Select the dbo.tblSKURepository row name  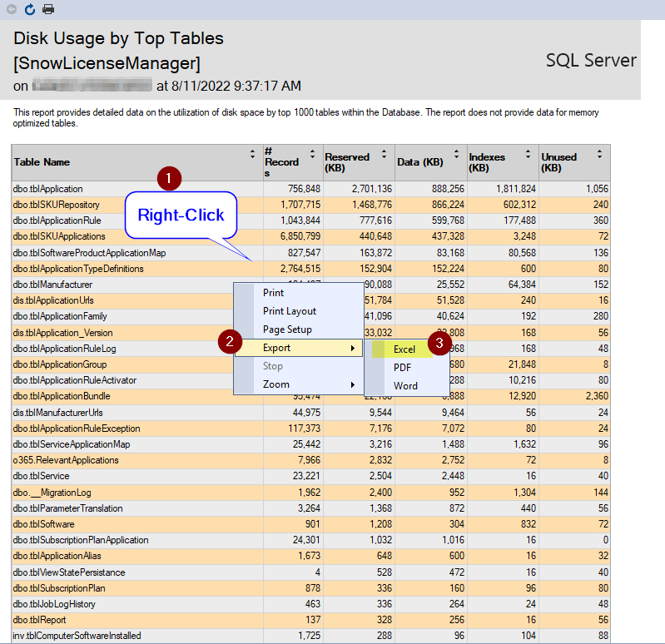tap(56, 205)
